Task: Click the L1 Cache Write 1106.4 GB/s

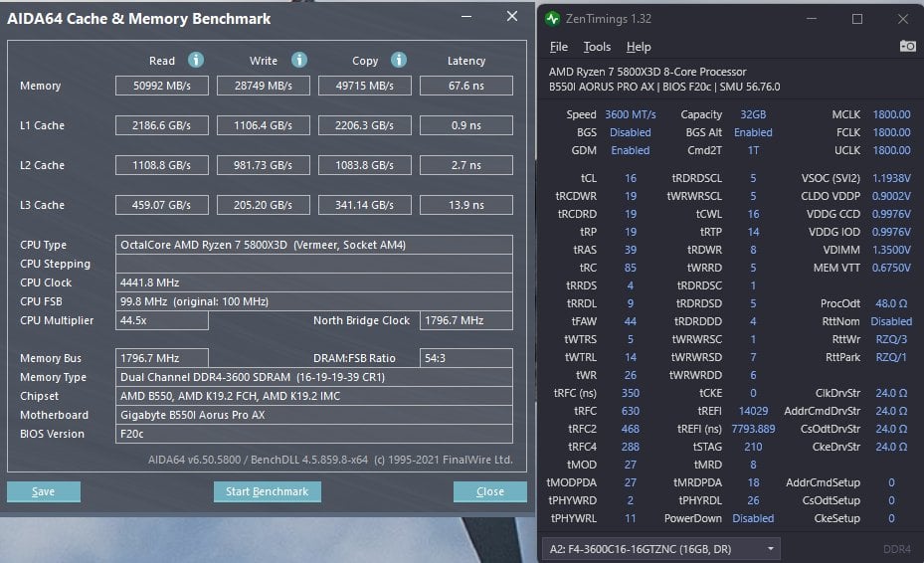Action: [x=264, y=125]
